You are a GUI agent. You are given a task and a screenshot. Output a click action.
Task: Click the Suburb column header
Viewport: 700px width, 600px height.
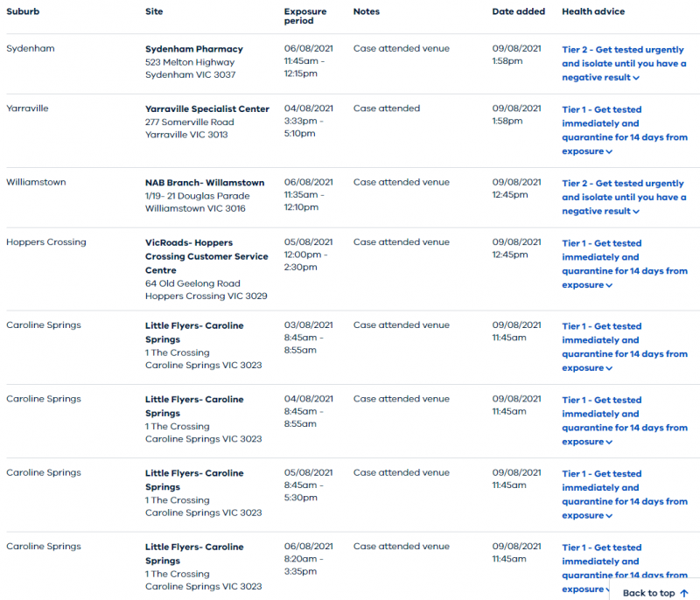[23, 11]
